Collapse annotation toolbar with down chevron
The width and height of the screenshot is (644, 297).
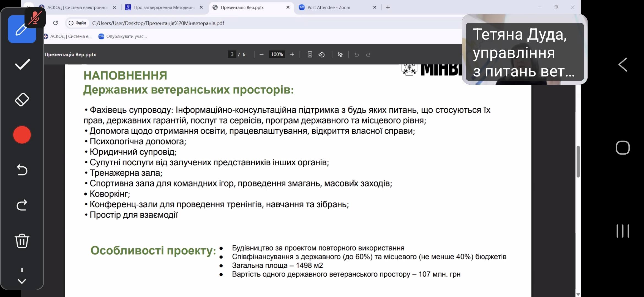pos(22,281)
